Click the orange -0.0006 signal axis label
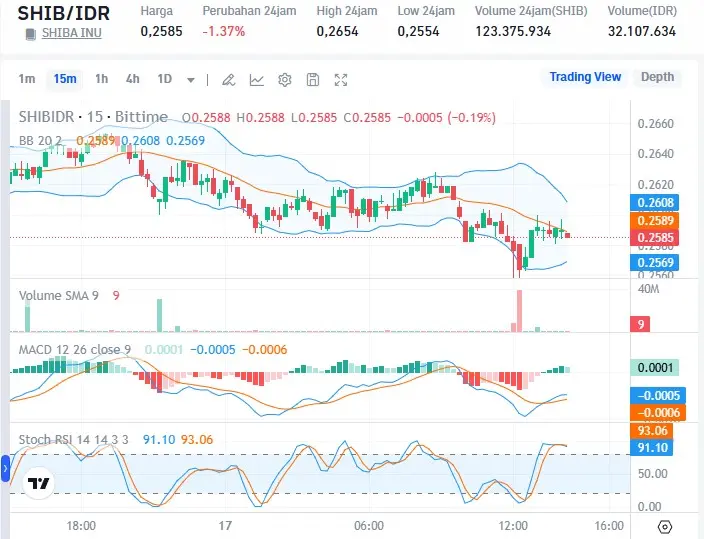This screenshot has width=704, height=539. [658, 413]
